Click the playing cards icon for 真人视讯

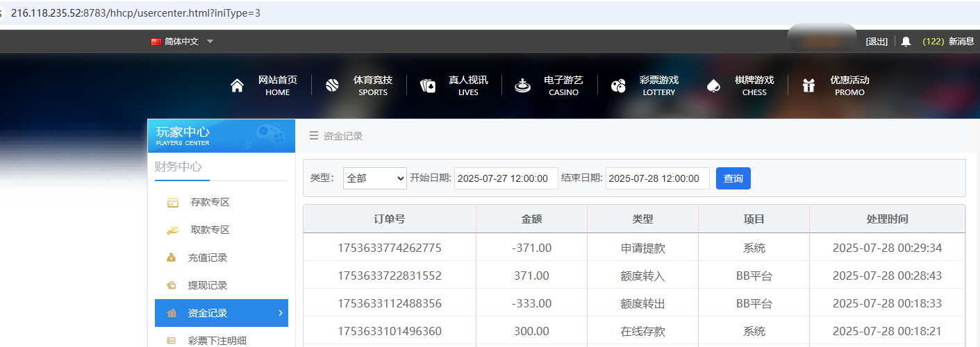428,85
